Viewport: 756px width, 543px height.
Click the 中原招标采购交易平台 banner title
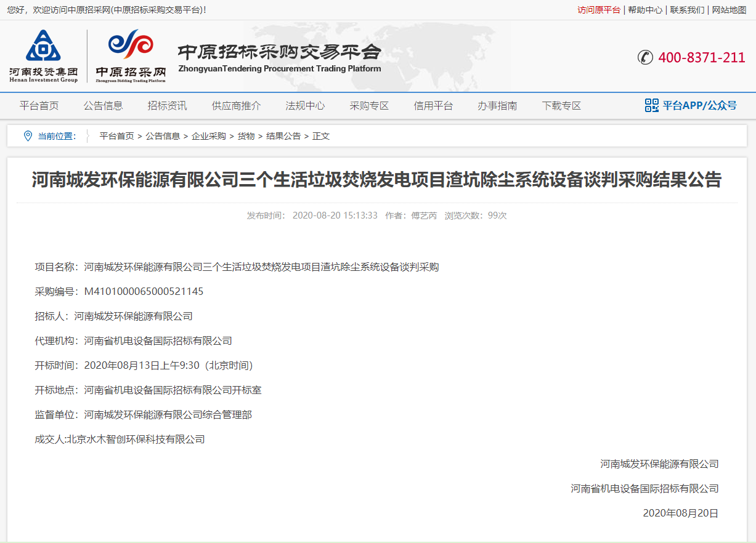tap(280, 52)
